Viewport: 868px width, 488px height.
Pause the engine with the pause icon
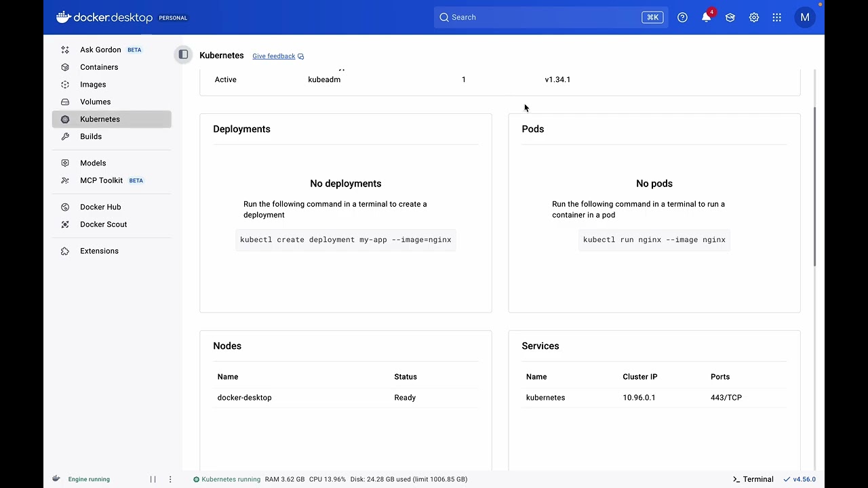pyautogui.click(x=153, y=479)
